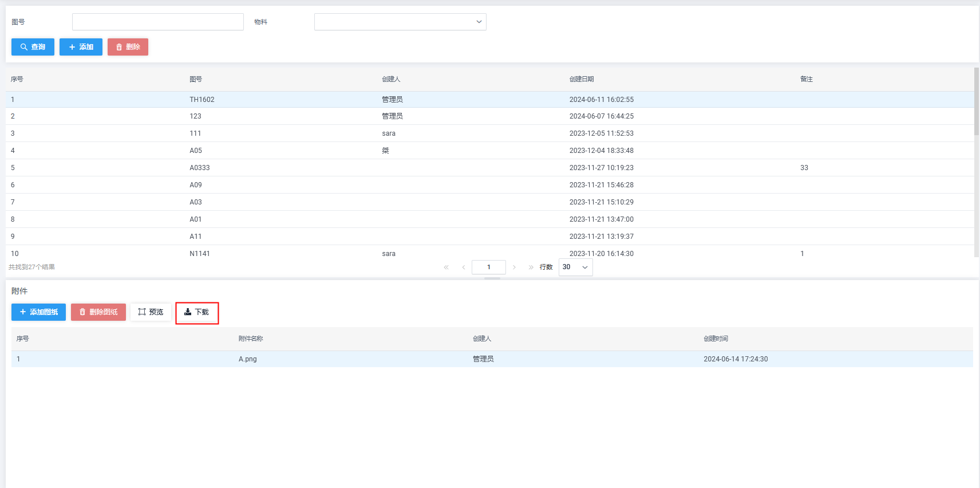This screenshot has width=980, height=488.
Task: Open the 物料 material dropdown
Action: pos(400,22)
